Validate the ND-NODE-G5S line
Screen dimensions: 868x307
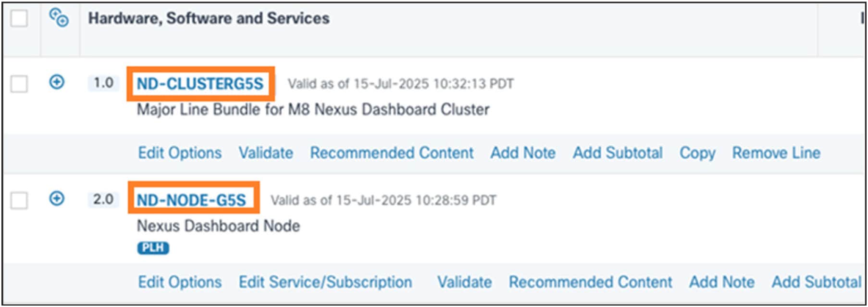[464, 282]
